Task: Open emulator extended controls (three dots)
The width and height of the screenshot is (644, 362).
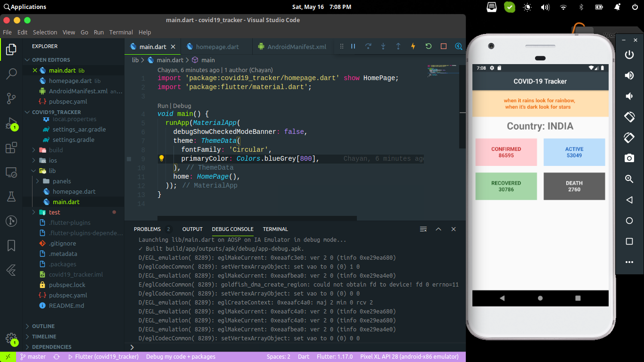Action: (629, 262)
